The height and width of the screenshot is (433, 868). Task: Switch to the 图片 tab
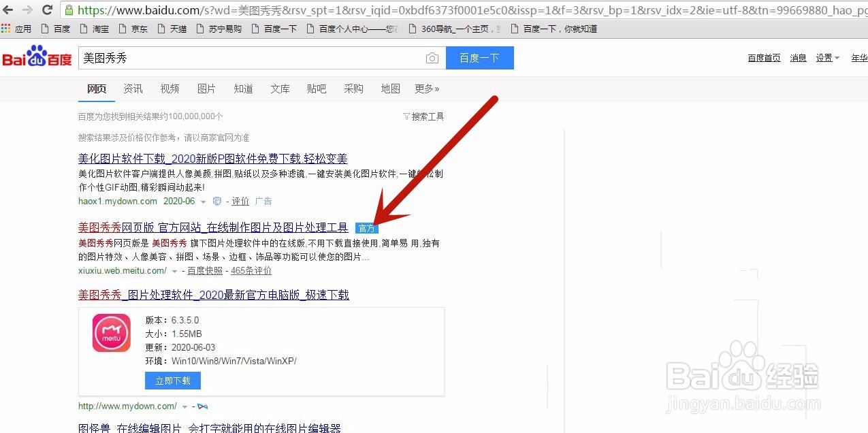pos(206,89)
